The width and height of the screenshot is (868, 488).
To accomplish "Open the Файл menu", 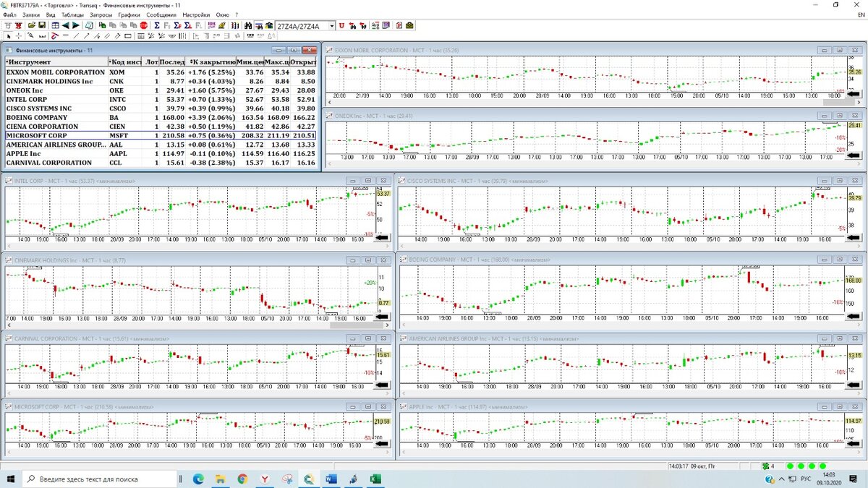I will click(9, 14).
